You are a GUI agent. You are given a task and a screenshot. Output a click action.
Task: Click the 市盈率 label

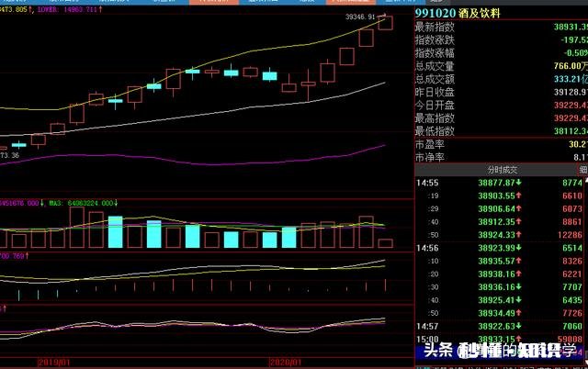(430, 145)
